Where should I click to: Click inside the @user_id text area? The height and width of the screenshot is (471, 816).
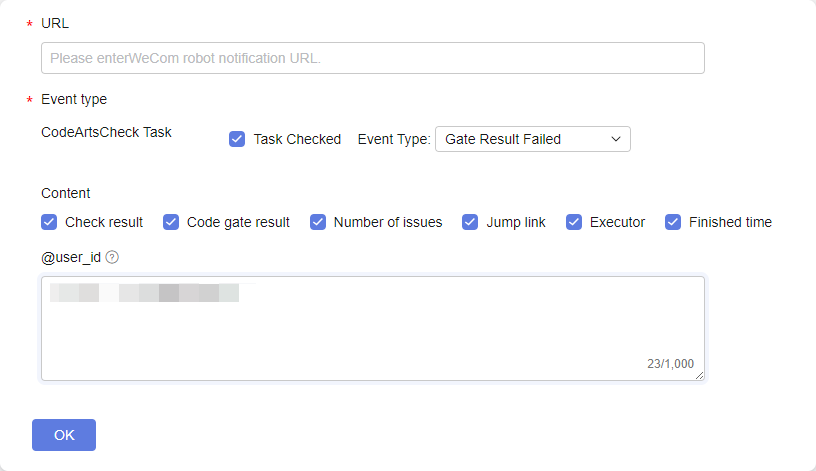[x=373, y=328]
